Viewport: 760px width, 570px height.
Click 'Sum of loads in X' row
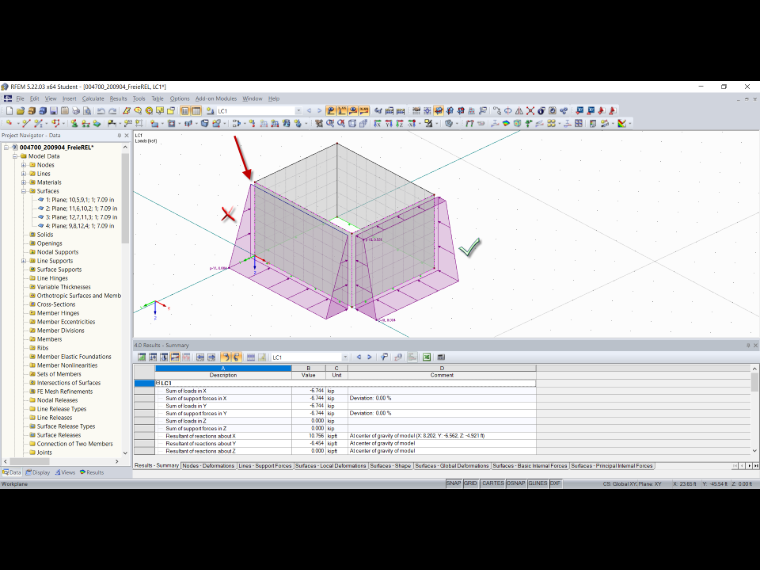click(x=334, y=391)
